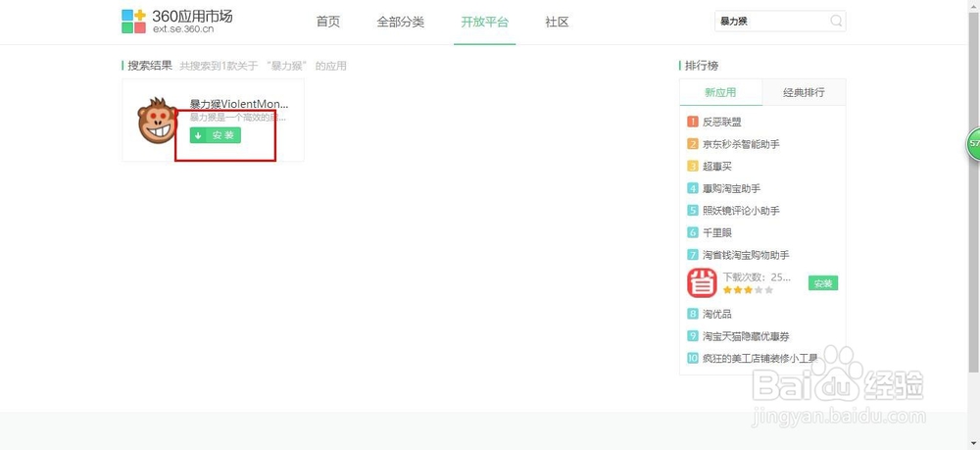The height and width of the screenshot is (450, 980).
Task: Click the 暴力猴 monkey app icon
Action: pyautogui.click(x=157, y=121)
